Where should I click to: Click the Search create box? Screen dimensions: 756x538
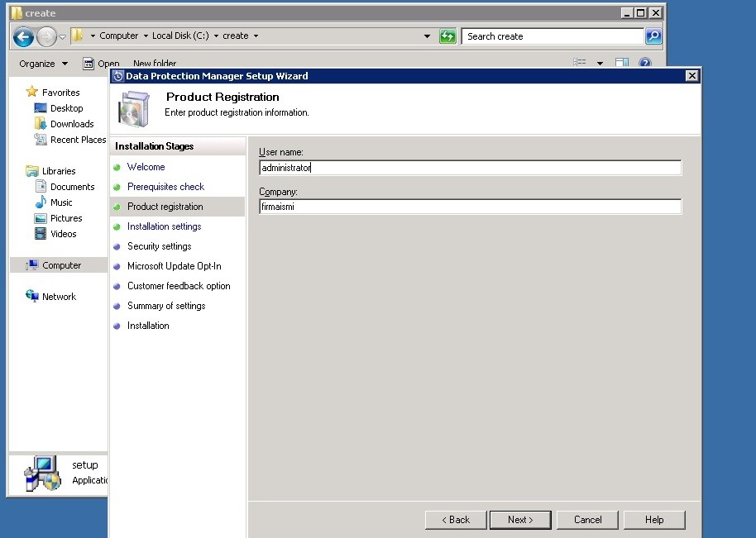pyautogui.click(x=553, y=36)
